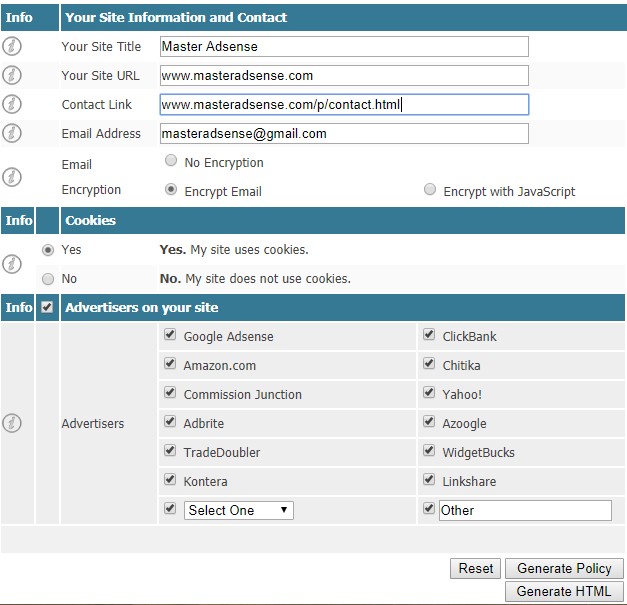The width and height of the screenshot is (627, 605).
Task: Click the info icon beside Your Site Title
Action: [12, 46]
